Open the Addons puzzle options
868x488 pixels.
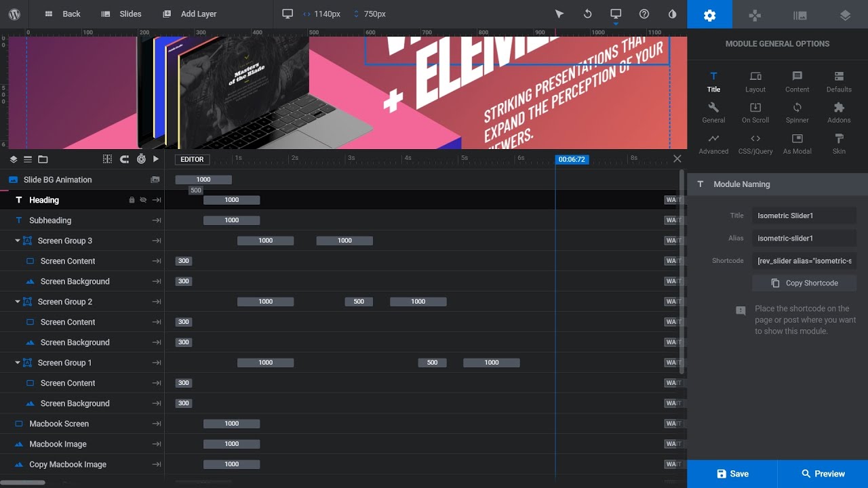click(839, 113)
